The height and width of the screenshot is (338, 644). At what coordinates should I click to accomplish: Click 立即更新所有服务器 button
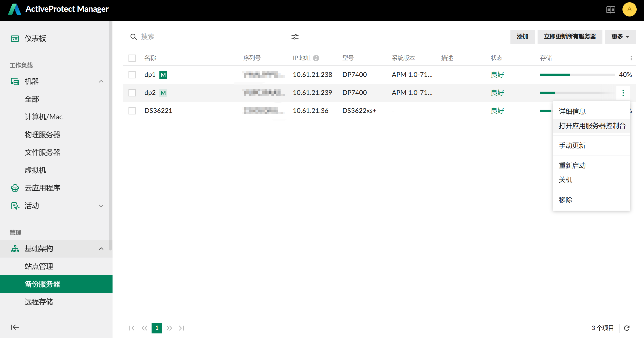[570, 37]
